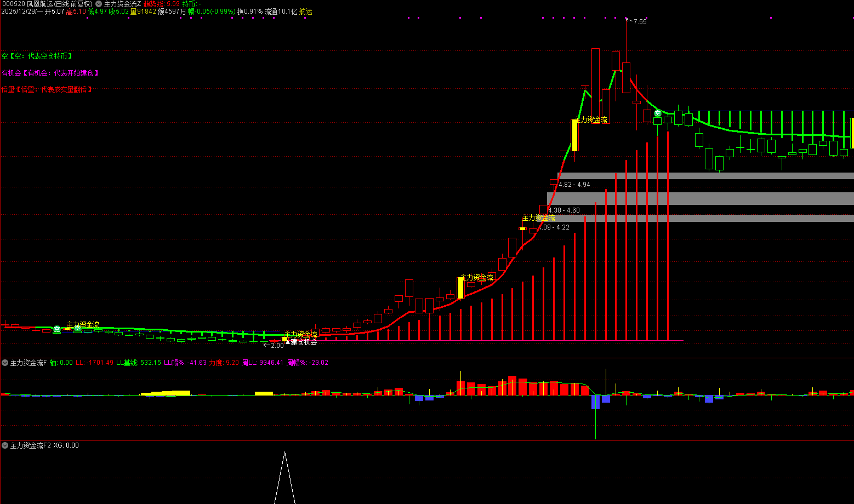Click the 主力资金流F indicator name
Viewport: 854px width, 504px height.
click(x=29, y=363)
